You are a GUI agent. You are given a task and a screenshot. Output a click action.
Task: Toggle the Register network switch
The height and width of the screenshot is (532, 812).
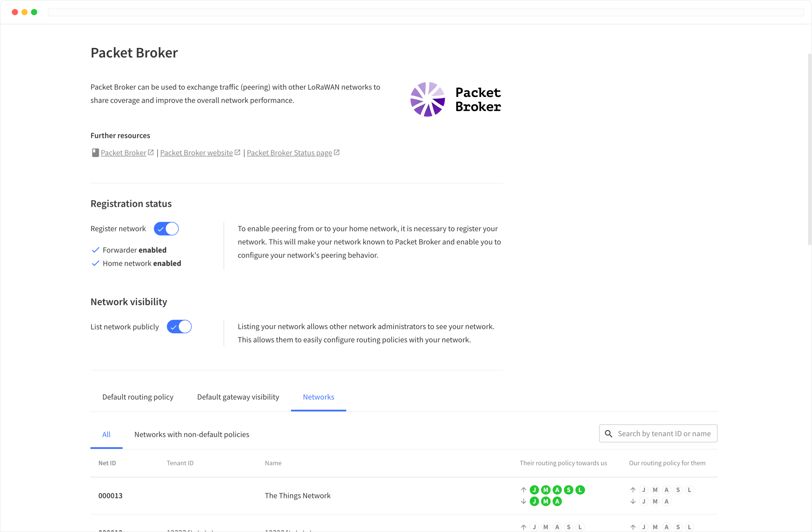click(x=167, y=228)
